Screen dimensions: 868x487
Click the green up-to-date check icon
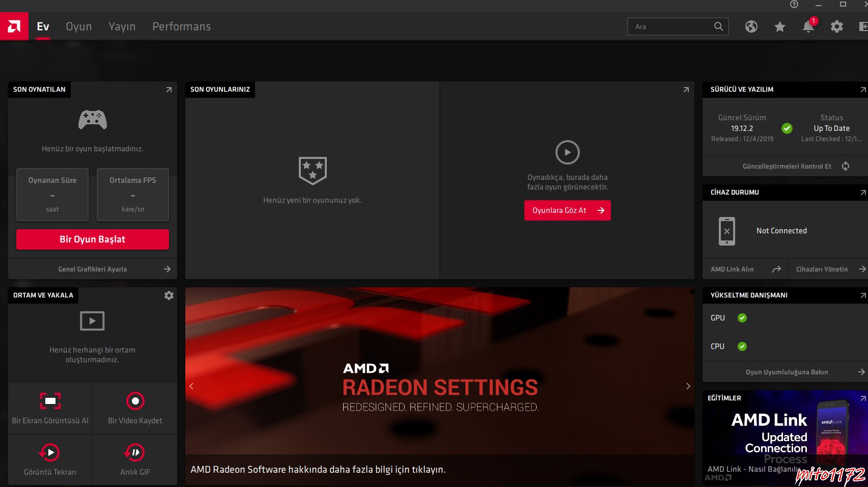pos(787,128)
